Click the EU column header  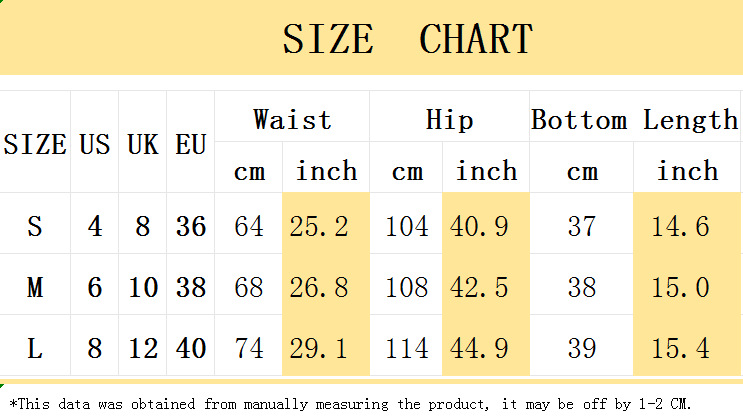[x=190, y=144]
